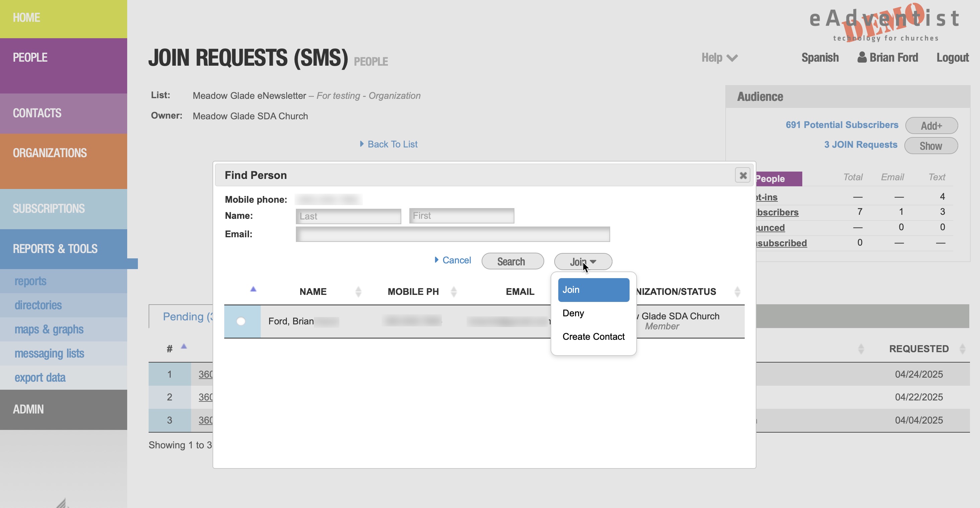Choose Create Contact menu option
The width and height of the screenshot is (980, 508).
point(593,337)
